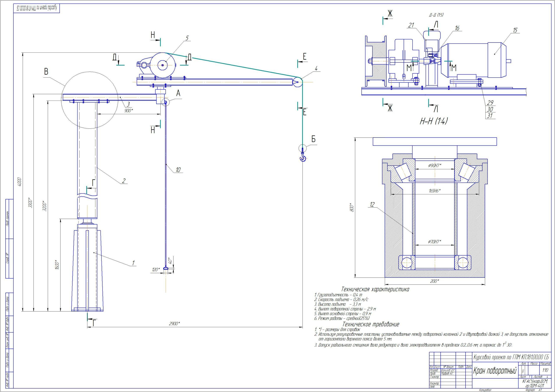The height and width of the screenshot is (392, 555).
Task: Click the H–H (1:4) section title
Action: 433,121
